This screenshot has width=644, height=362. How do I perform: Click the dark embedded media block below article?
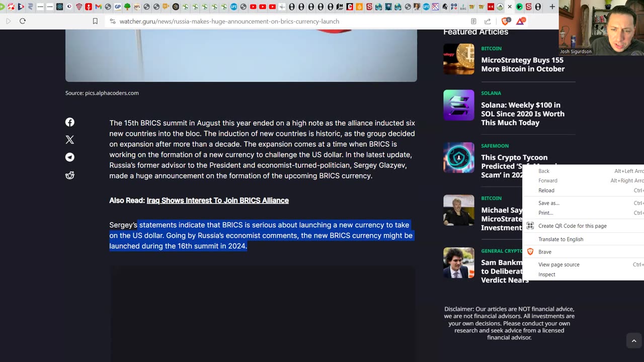coord(263,314)
